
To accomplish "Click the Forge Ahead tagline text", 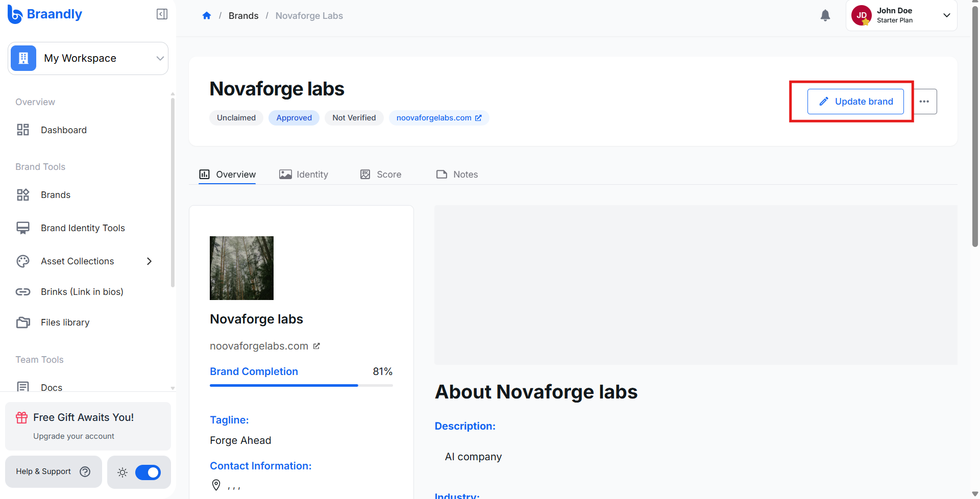I will (240, 440).
